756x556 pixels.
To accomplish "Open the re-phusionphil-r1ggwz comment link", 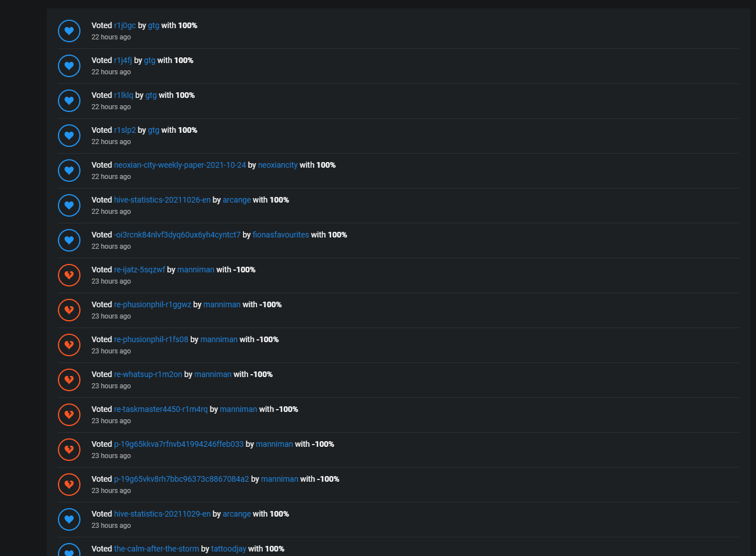I will click(152, 304).
